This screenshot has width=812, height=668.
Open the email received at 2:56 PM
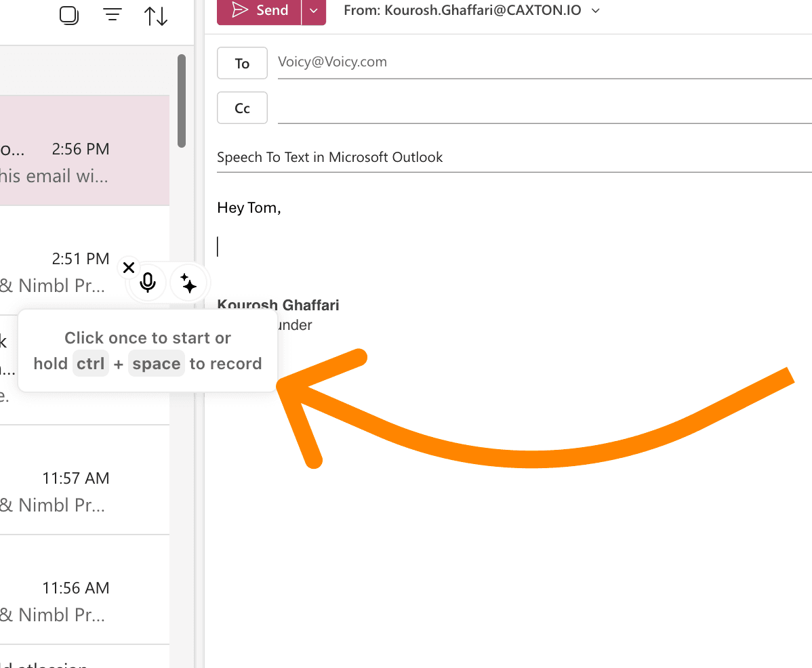85,150
